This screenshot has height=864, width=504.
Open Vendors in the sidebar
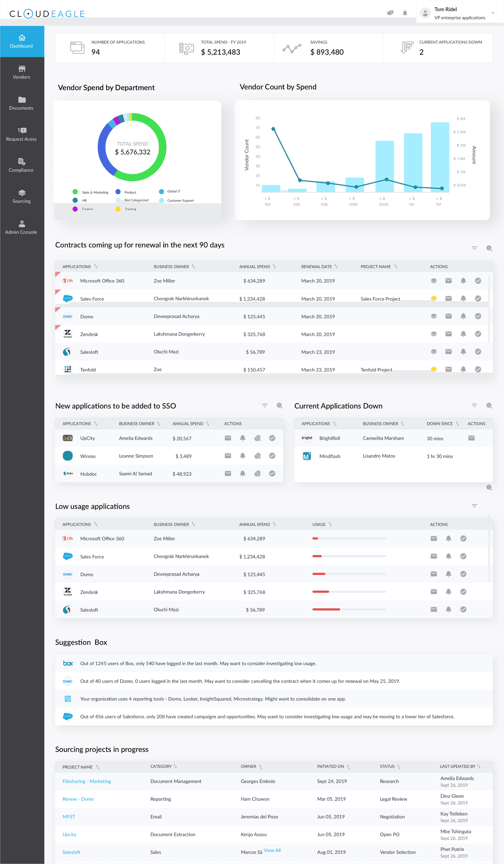[x=22, y=72]
